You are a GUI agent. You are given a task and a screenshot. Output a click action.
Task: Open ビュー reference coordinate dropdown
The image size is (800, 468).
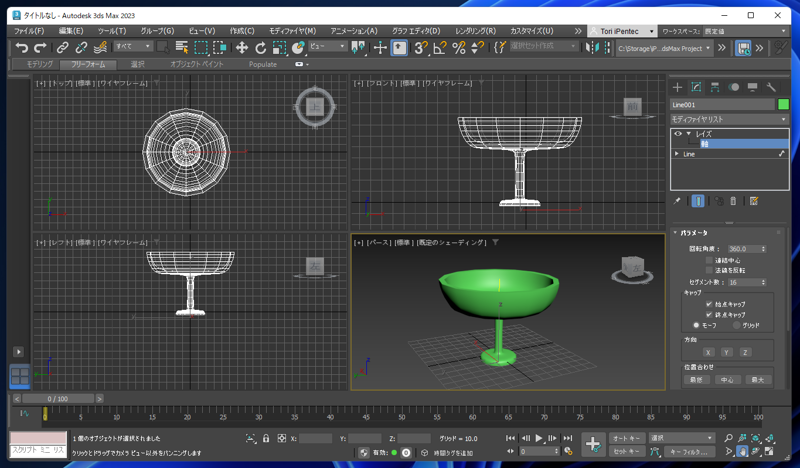click(x=328, y=46)
